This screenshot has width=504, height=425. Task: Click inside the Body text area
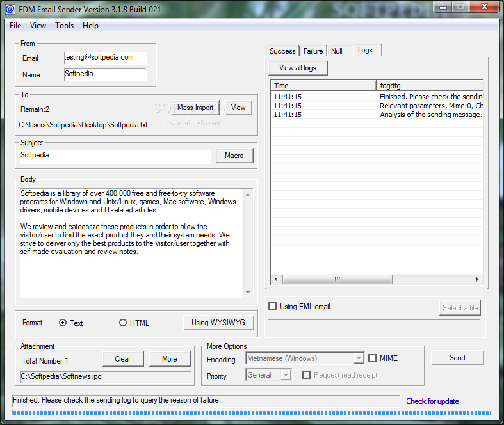point(131,243)
